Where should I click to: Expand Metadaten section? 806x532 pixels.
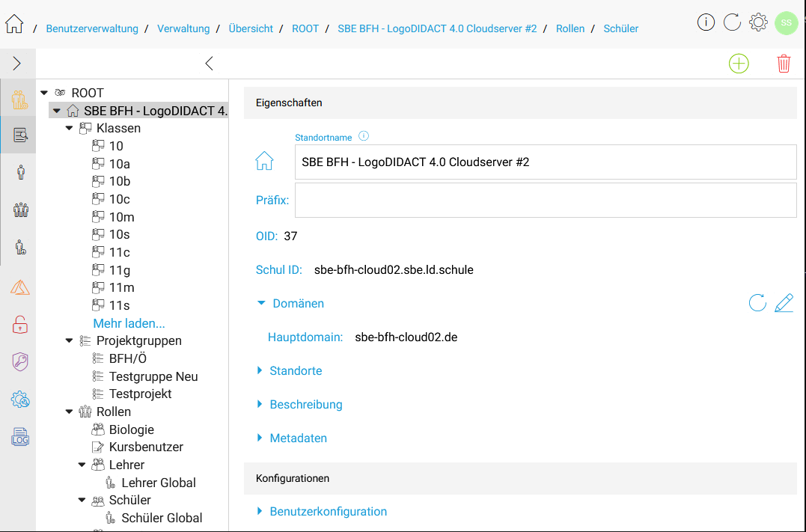tap(260, 438)
